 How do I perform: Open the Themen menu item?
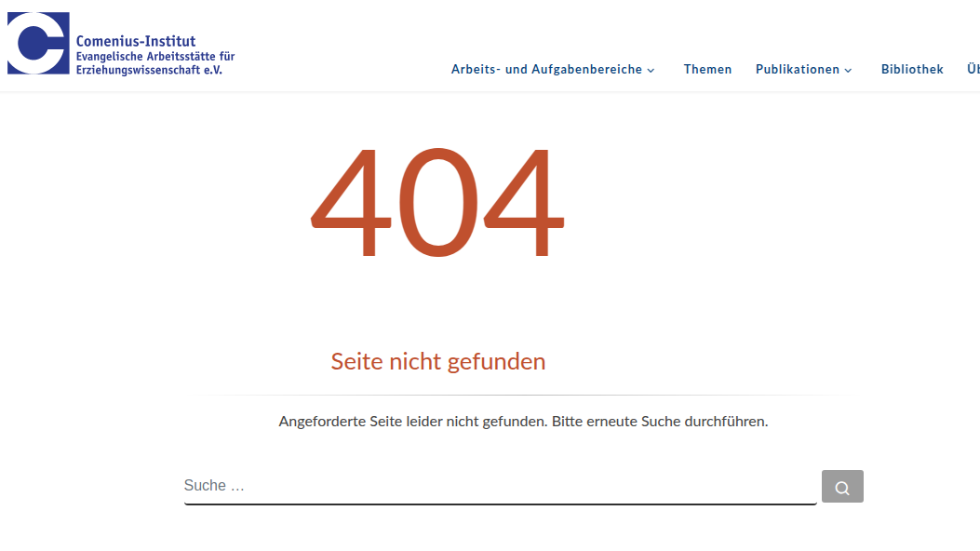707,69
